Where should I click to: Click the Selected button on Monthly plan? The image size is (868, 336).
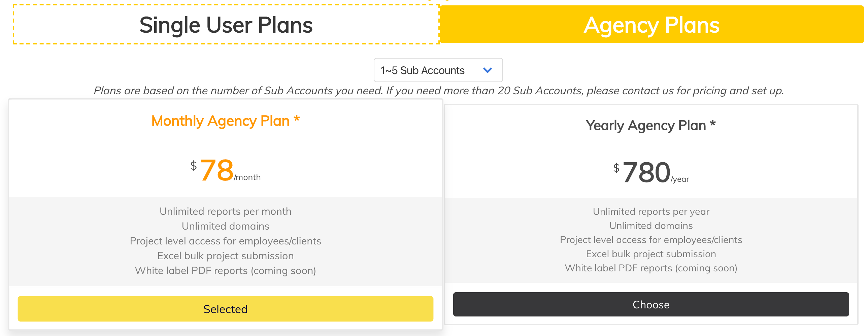tap(225, 309)
